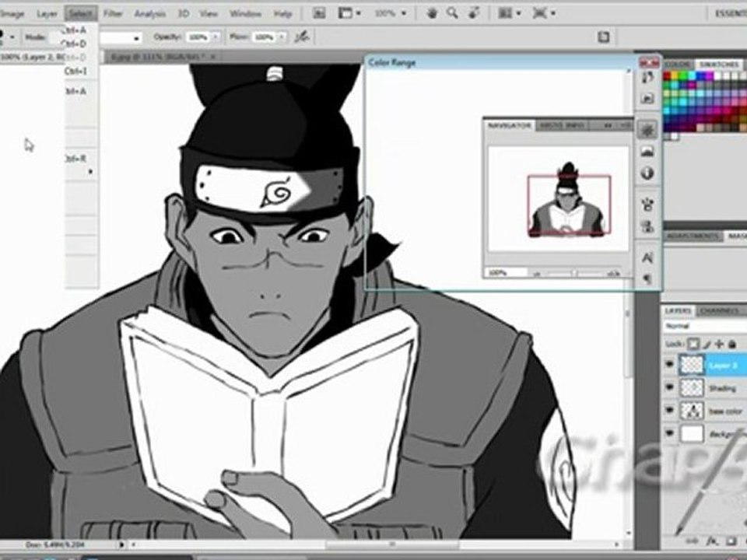This screenshot has height=560, width=747.
Task: Open the Histogram dock icon
Action: [x=647, y=152]
